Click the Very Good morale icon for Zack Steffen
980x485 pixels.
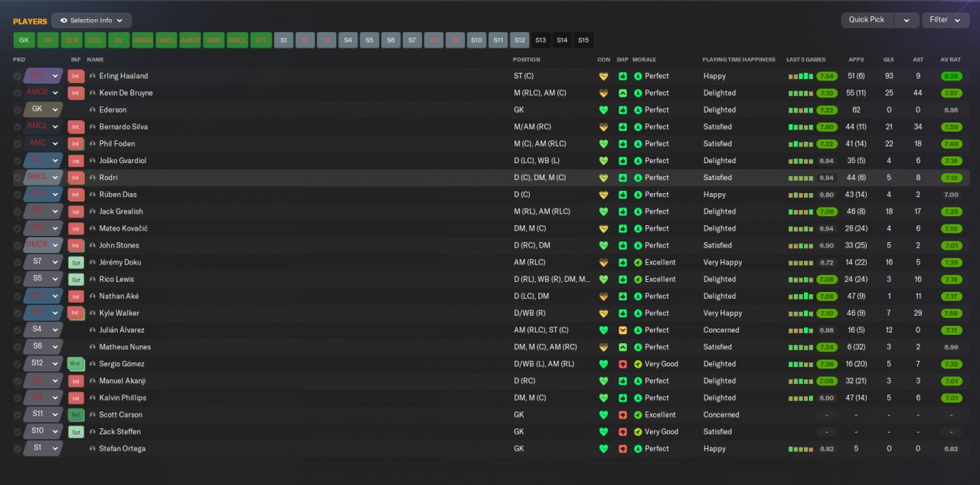click(x=638, y=431)
